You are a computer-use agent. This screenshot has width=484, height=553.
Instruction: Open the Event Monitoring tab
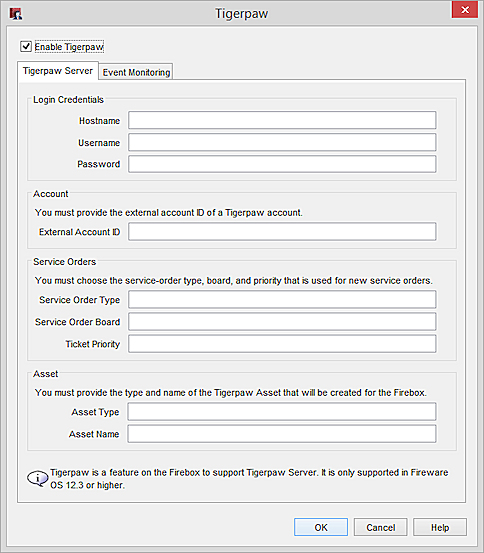136,72
